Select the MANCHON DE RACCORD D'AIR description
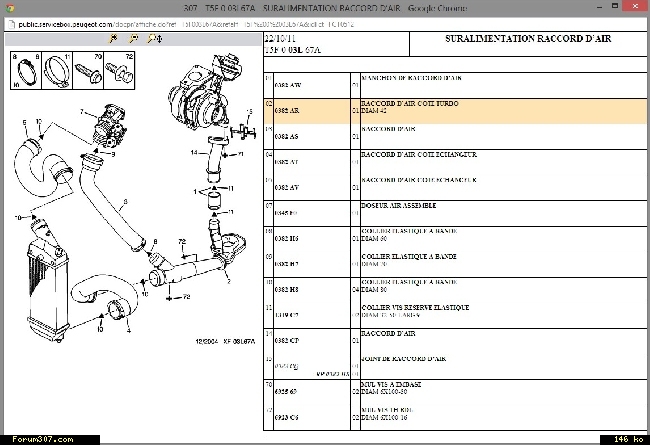 [x=412, y=78]
